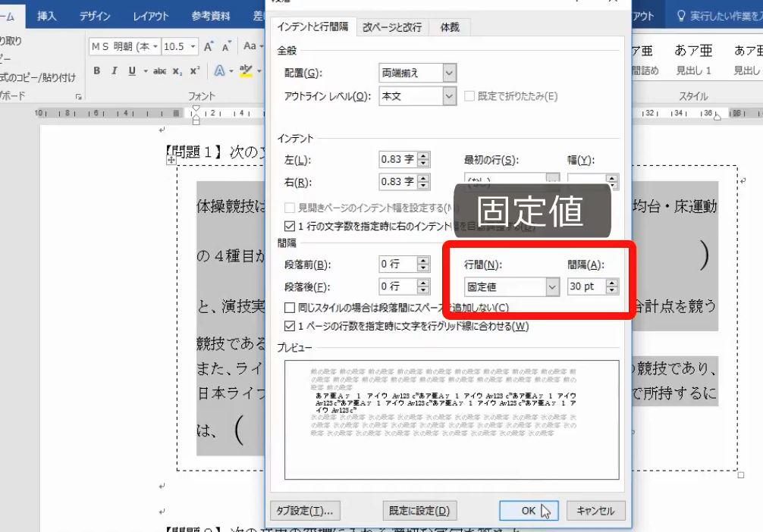Confirm paragraph settings with OK

(x=529, y=510)
